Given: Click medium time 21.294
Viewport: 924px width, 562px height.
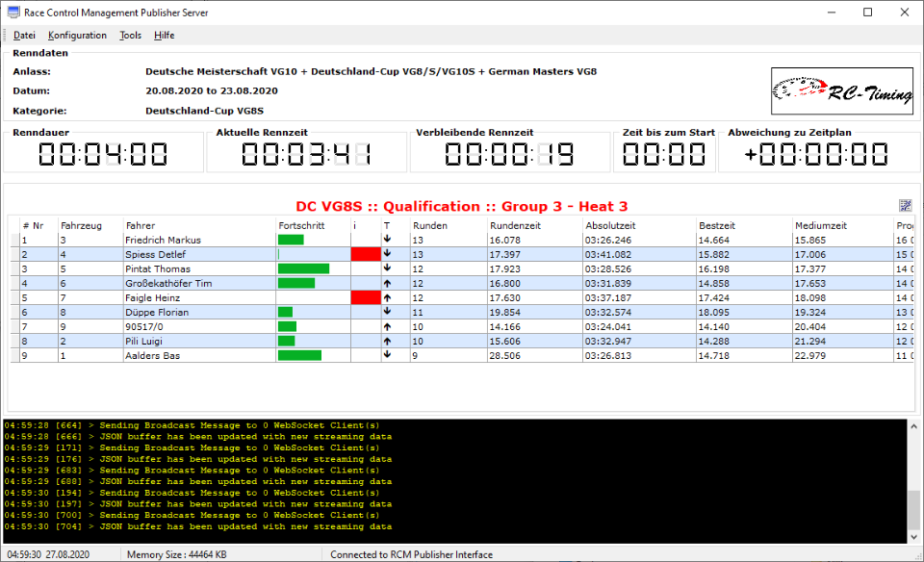Looking at the screenshot, I should click(810, 341).
